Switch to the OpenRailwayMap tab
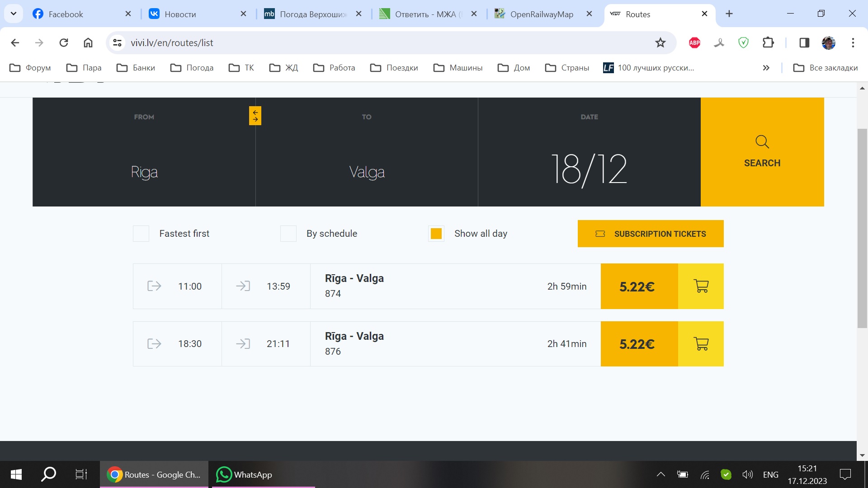The height and width of the screenshot is (488, 868). pos(541,14)
